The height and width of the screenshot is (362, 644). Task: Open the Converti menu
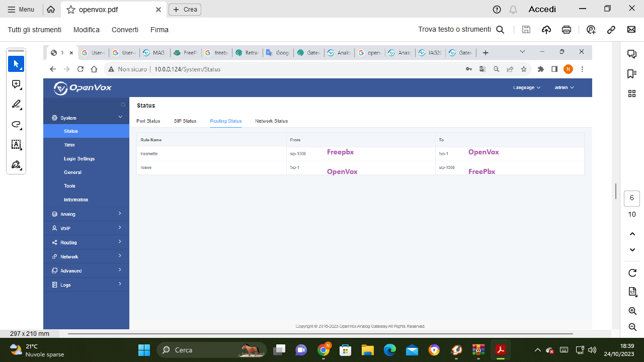125,30
